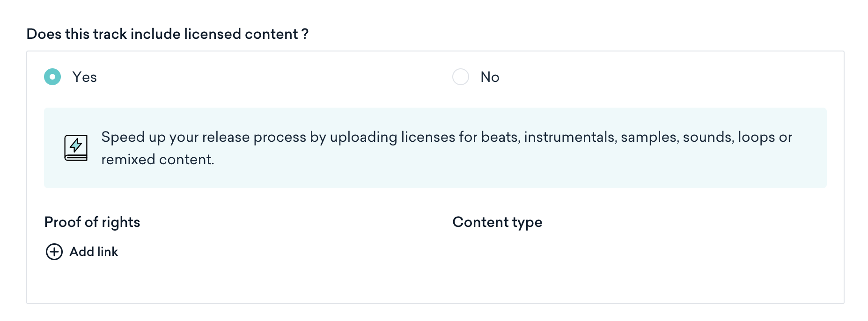Click the "loops or" text in banner
Image resolution: width=868 pixels, height=321 pixels.
(x=765, y=137)
